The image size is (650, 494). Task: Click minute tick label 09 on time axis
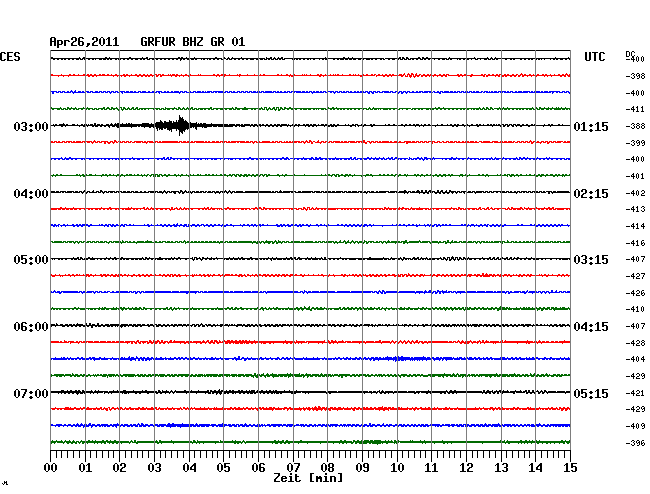[362, 468]
